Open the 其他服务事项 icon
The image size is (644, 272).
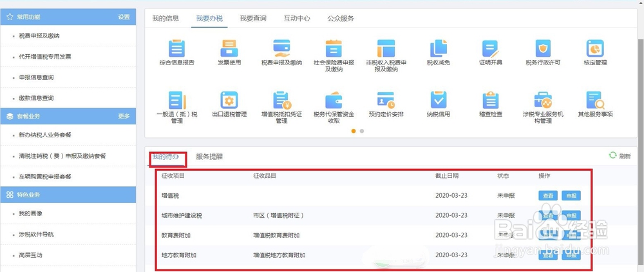point(595,101)
